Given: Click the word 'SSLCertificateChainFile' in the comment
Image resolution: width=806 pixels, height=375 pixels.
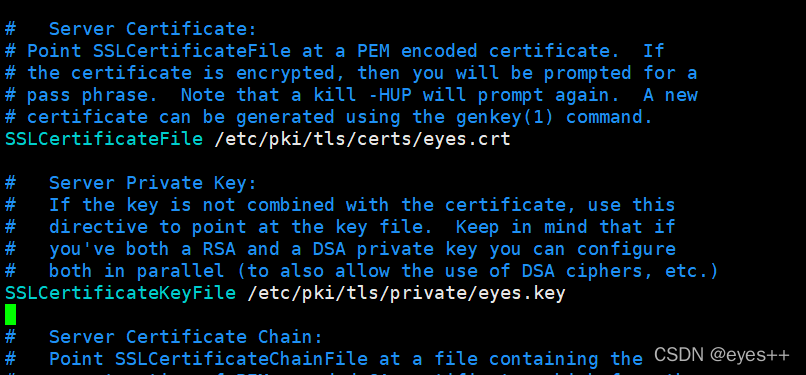Looking at the screenshot, I should click(242, 359).
